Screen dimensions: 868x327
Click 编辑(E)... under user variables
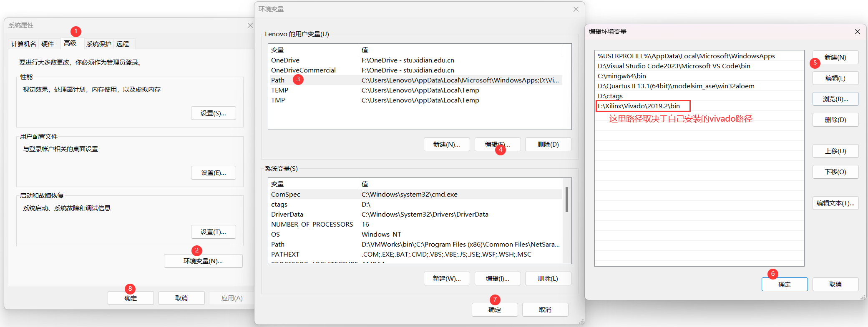(x=498, y=145)
